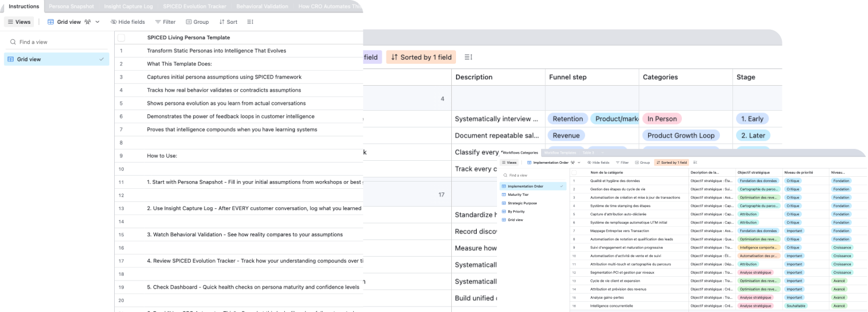Viewport: 868px width, 312px height.
Task: Click the Hide fields eye icon
Action: click(x=114, y=22)
